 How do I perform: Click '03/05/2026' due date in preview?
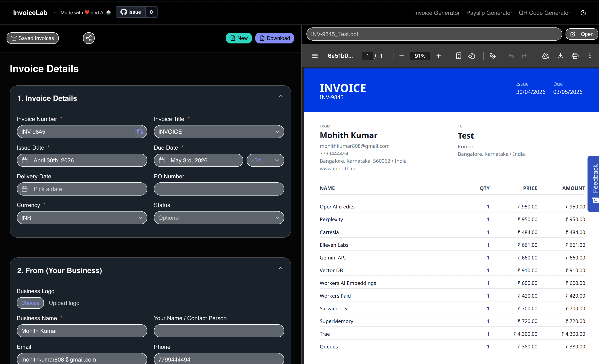pos(568,92)
